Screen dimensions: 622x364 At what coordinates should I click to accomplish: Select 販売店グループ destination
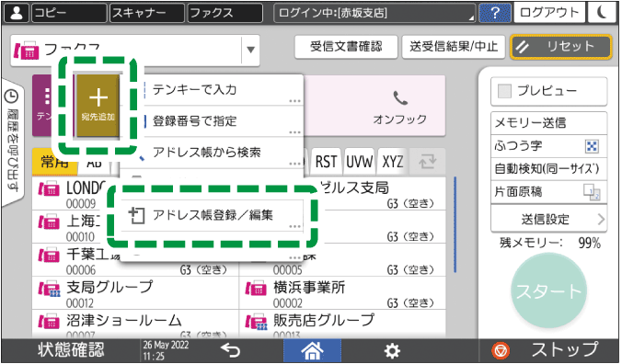342,324
